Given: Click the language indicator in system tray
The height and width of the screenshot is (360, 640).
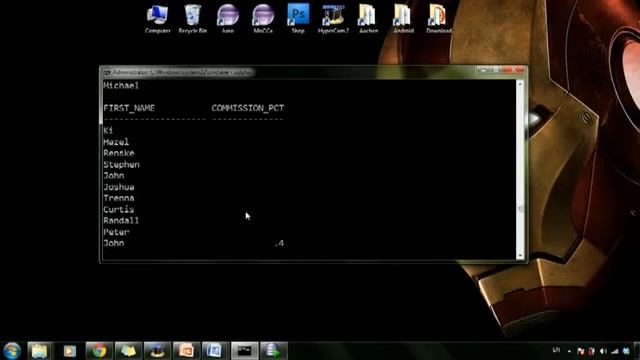Looking at the screenshot, I should pos(556,350).
